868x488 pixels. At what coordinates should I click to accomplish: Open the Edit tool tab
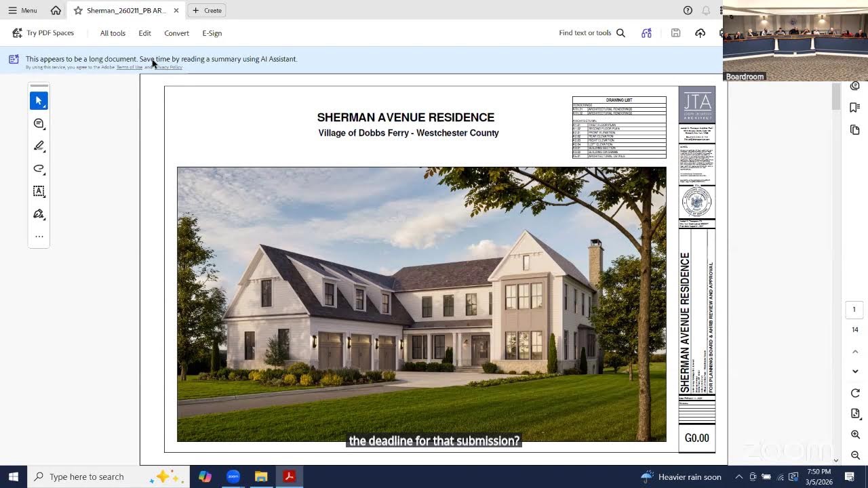[x=144, y=33]
